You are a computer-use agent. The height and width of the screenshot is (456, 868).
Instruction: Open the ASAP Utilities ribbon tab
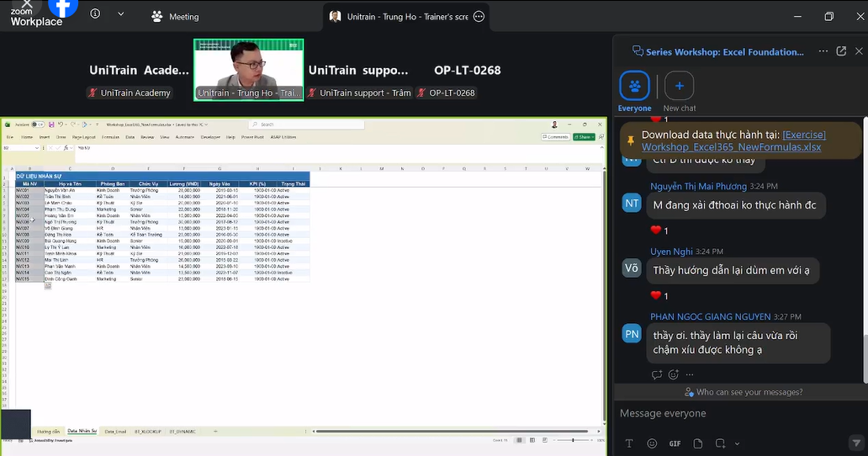click(x=283, y=136)
